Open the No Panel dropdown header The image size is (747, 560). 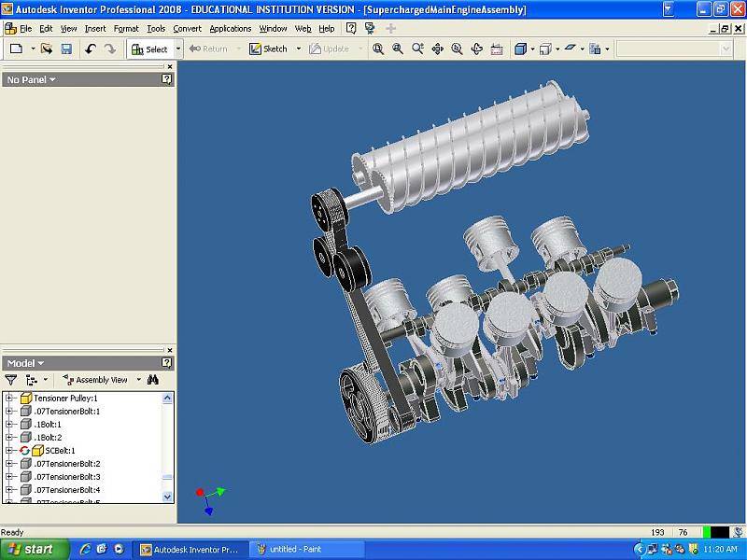click(x=31, y=79)
